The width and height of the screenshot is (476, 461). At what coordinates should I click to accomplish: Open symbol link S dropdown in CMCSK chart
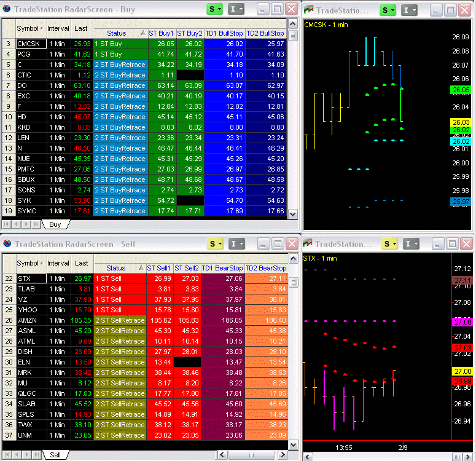click(388, 10)
